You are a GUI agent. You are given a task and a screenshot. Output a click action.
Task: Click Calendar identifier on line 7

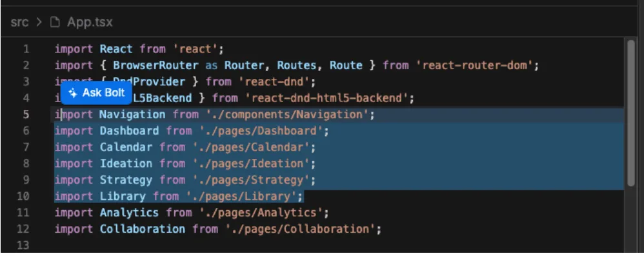126,147
